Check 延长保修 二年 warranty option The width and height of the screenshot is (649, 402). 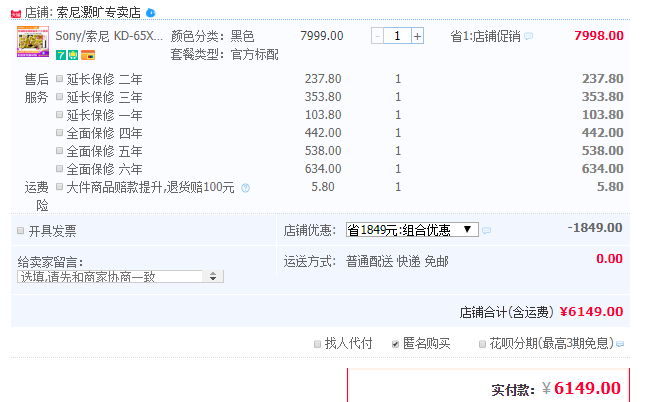coord(60,78)
